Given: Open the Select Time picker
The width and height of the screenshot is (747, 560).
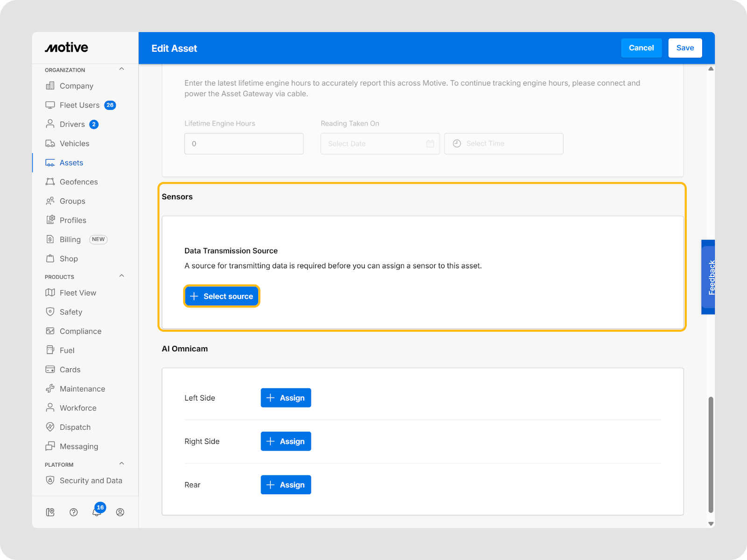Looking at the screenshot, I should click(x=503, y=144).
